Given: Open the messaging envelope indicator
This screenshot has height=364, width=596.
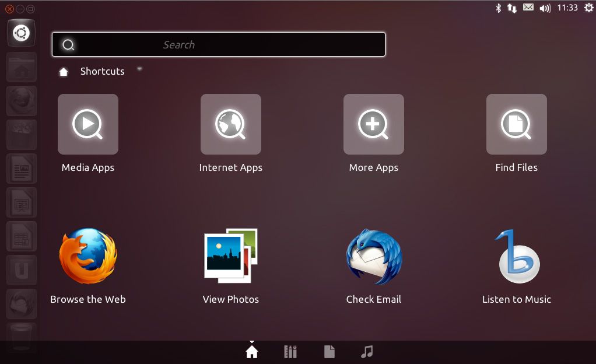Looking at the screenshot, I should pos(528,7).
